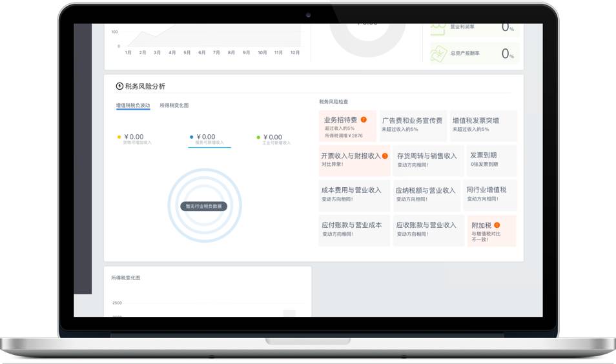Viewport: 616px width, 364px height.
Task: Click the orange warning icon on 业务招待费
Action: pos(364,119)
